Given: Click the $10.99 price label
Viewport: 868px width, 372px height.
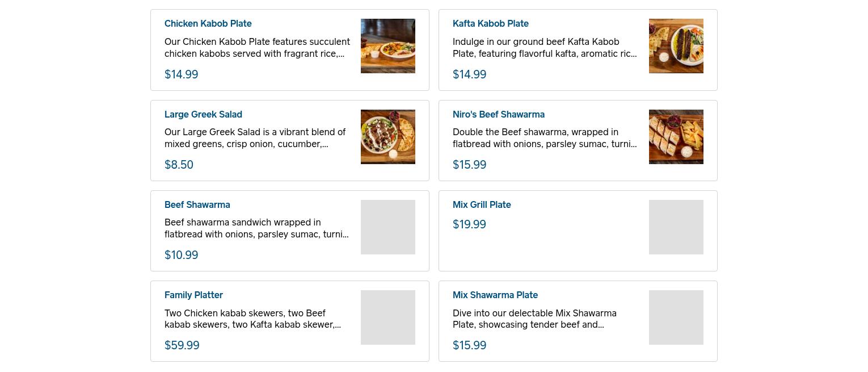Looking at the screenshot, I should pyautogui.click(x=181, y=255).
